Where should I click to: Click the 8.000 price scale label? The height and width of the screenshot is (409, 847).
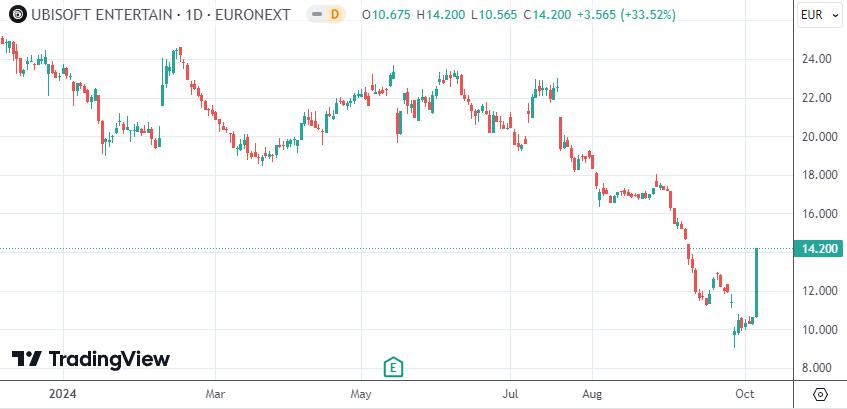[818, 368]
